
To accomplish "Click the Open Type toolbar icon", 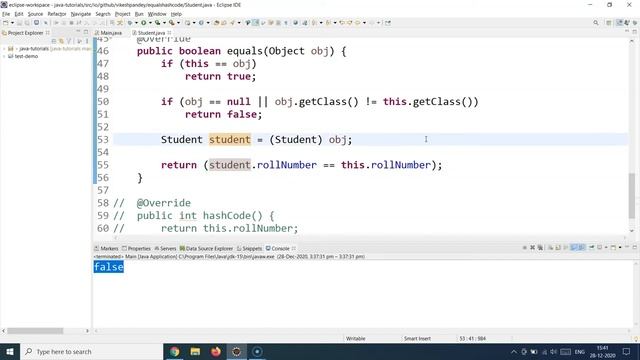I will (x=216, y=23).
